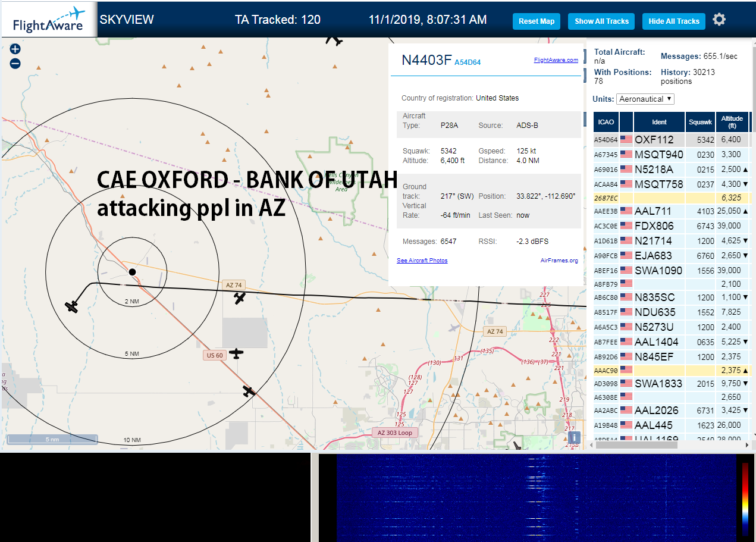Select N21714 aircraft row
The image size is (756, 542).
672,241
